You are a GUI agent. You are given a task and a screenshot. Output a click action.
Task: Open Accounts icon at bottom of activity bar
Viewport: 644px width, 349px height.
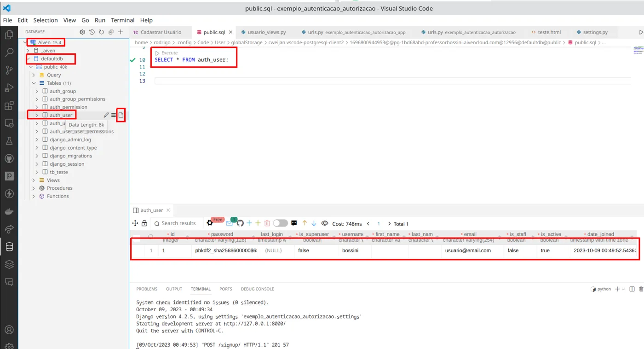tap(9, 330)
